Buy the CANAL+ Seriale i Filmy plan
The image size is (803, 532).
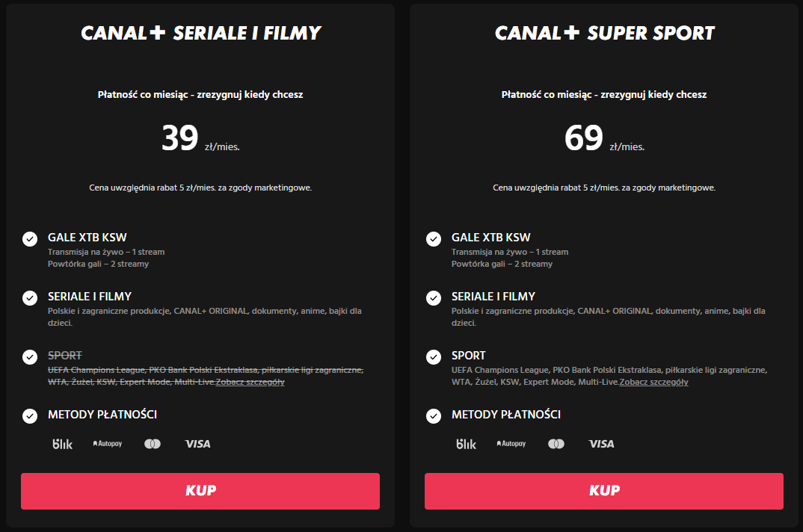click(200, 491)
